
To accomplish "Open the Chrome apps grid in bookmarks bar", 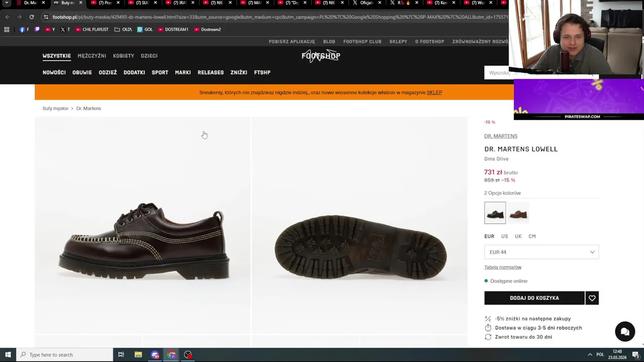I will (7, 30).
